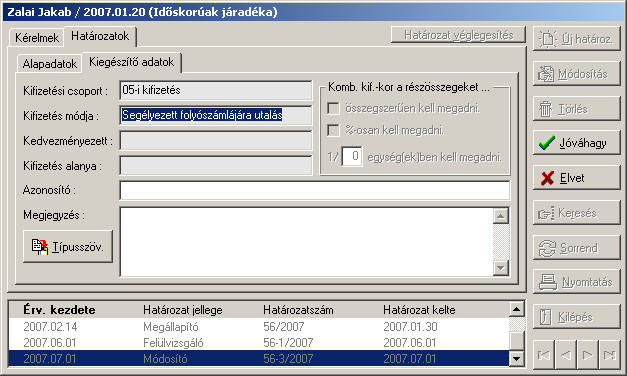Select the 2007.02.14 Megállapító row
627x376 pixels.
[259, 327]
